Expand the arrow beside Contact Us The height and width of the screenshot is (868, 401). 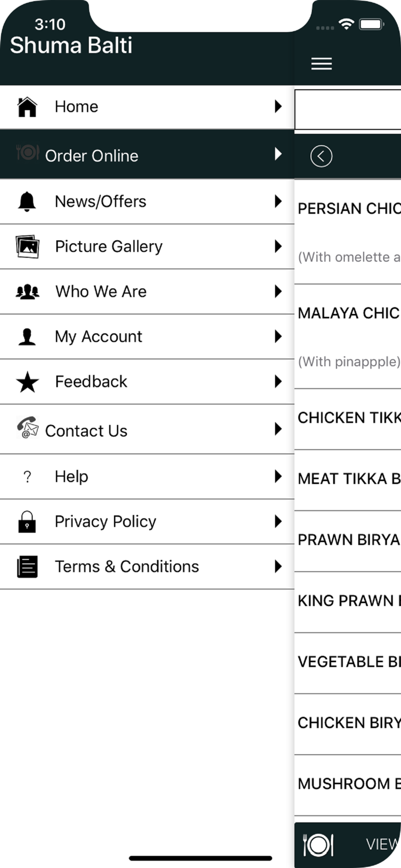278,429
